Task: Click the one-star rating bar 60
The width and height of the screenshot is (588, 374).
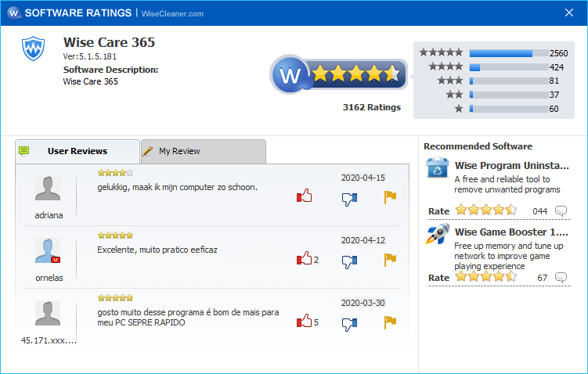Action: (x=509, y=109)
